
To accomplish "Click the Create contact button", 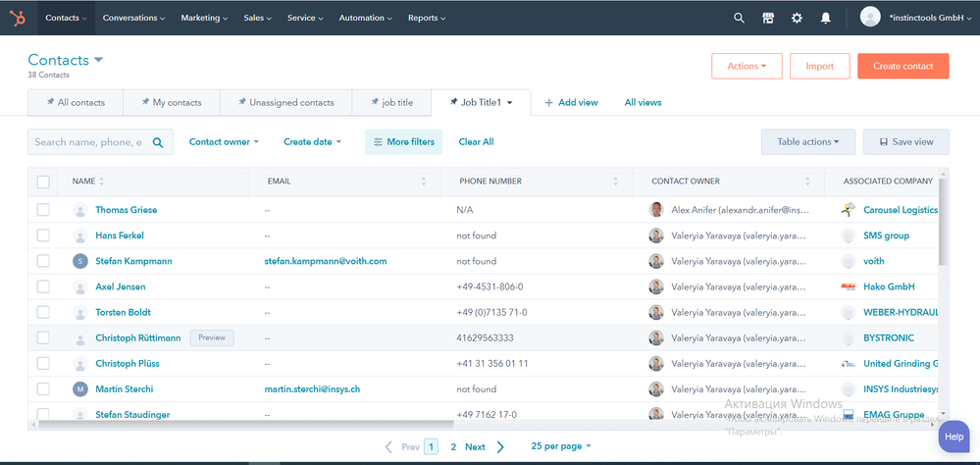I will pos(903,67).
